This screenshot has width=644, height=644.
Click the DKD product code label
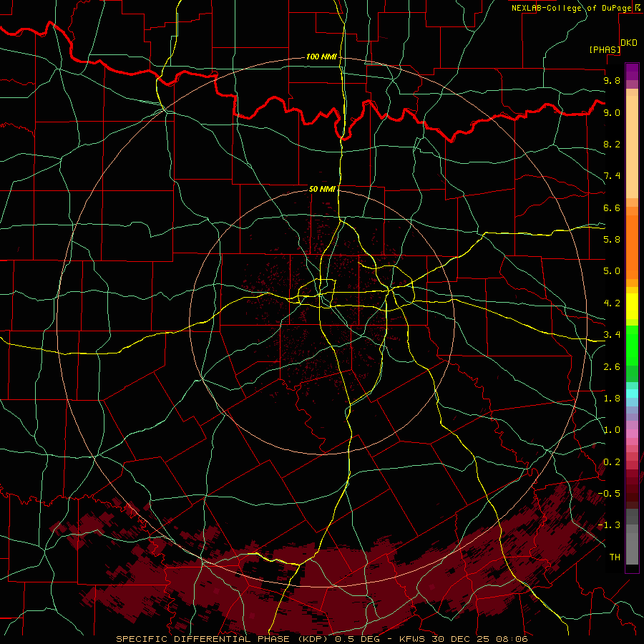(629, 43)
